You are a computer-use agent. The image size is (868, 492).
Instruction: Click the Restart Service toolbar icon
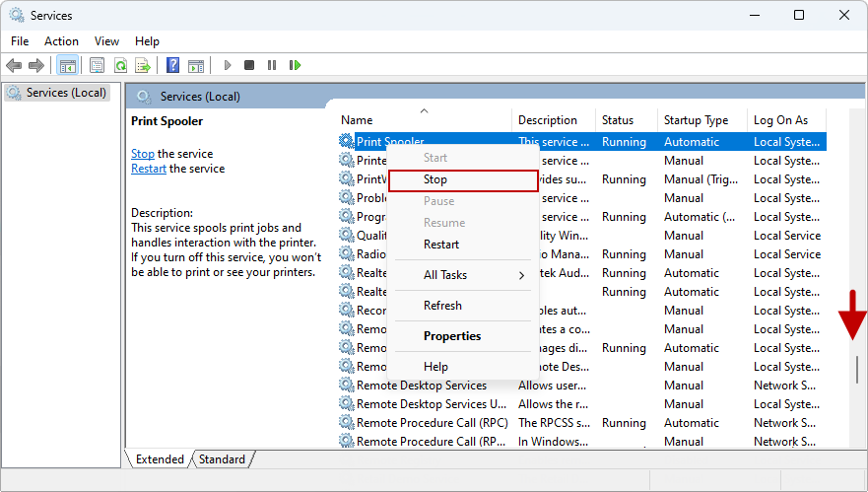pyautogui.click(x=295, y=65)
